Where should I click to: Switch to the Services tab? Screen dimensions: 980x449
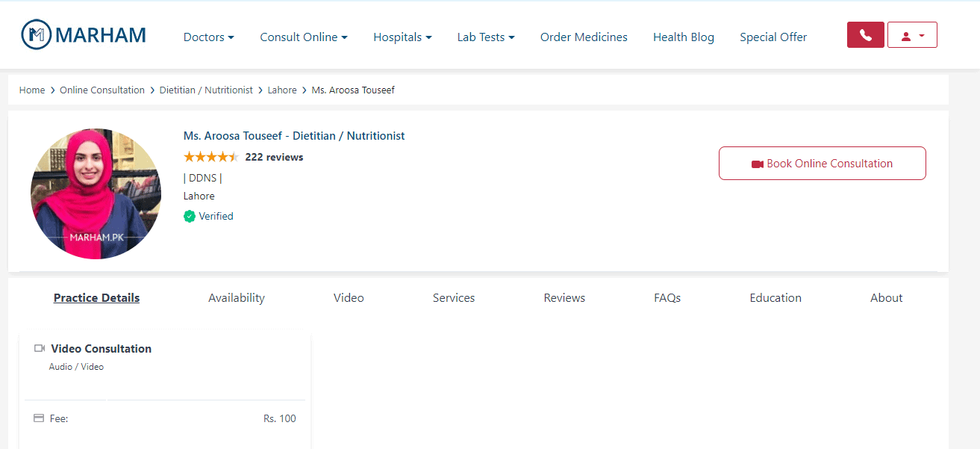[454, 297]
